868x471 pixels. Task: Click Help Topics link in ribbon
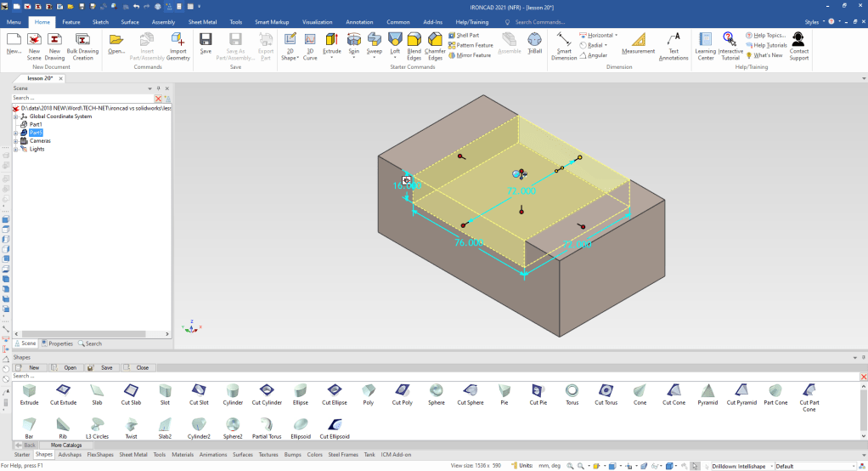pos(769,35)
